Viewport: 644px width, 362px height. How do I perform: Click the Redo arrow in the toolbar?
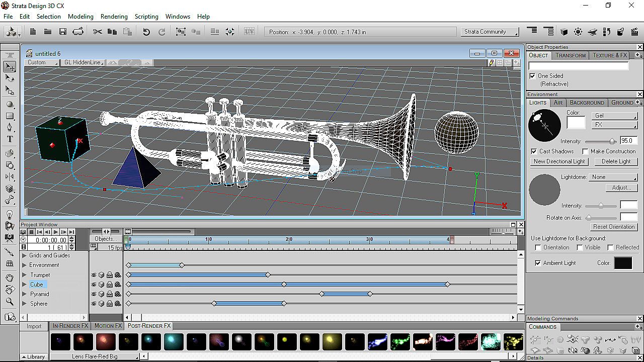[x=162, y=32]
